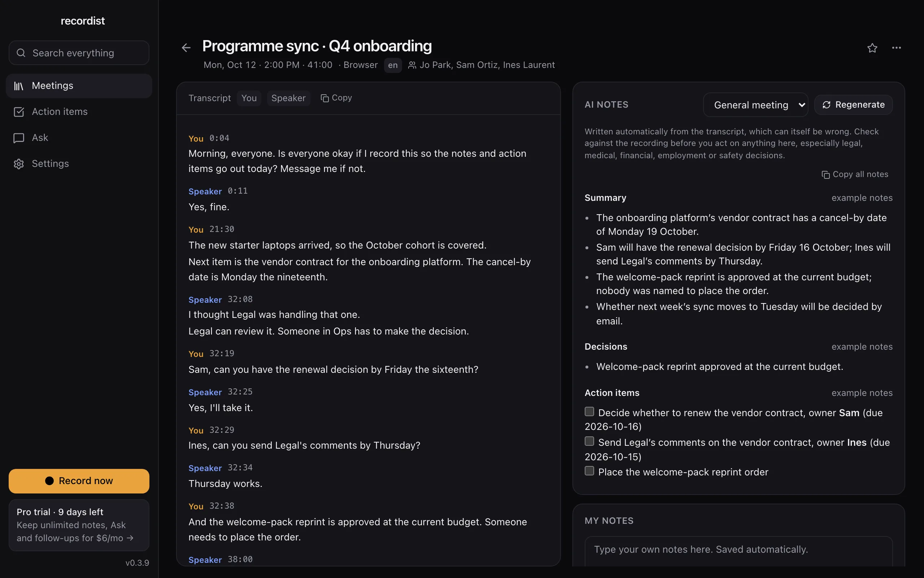Check the Send Legal's comments action item

point(589,441)
